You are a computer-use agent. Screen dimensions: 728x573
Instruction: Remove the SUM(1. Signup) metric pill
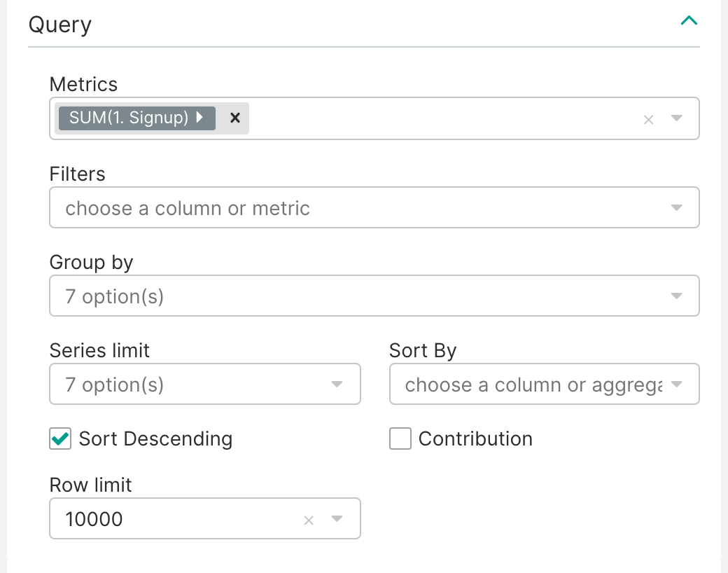coord(234,118)
